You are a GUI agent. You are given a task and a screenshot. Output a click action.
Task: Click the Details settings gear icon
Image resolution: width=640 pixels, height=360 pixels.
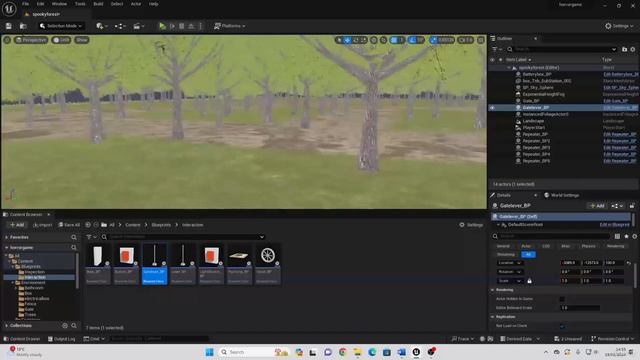(634, 236)
